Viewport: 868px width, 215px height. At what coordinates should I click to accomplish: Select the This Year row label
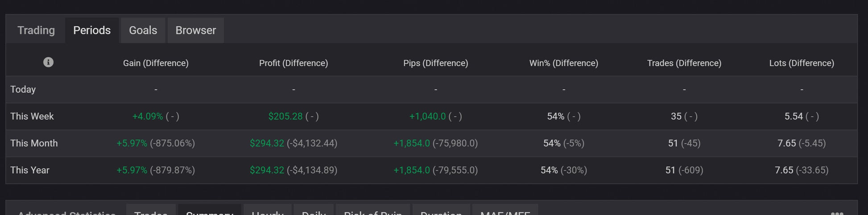tap(30, 170)
